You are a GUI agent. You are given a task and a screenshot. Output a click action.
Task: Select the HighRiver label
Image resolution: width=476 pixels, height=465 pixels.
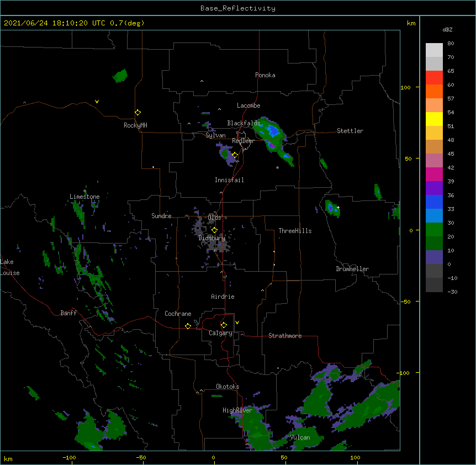[237, 410]
